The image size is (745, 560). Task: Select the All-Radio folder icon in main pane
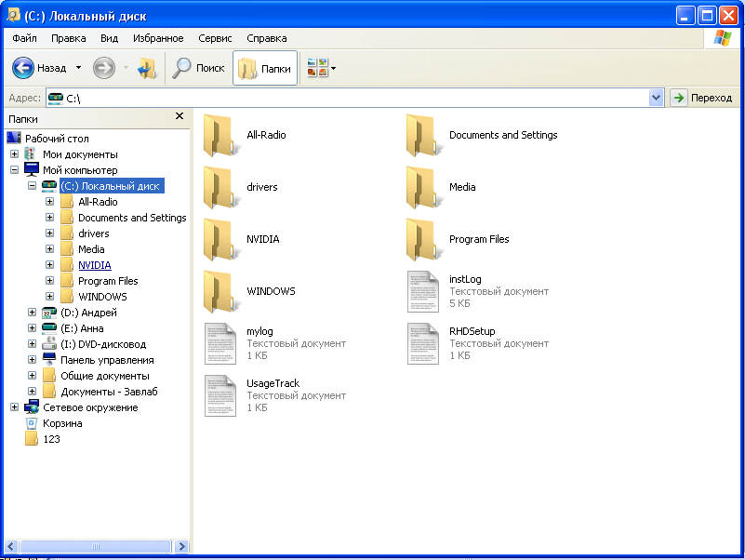point(220,136)
